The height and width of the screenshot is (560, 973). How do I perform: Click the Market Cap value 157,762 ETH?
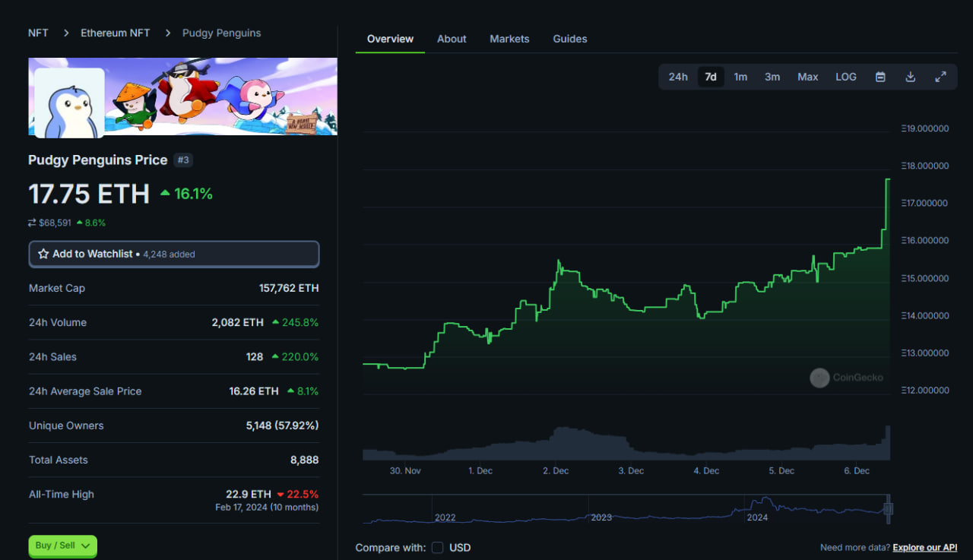[289, 289]
